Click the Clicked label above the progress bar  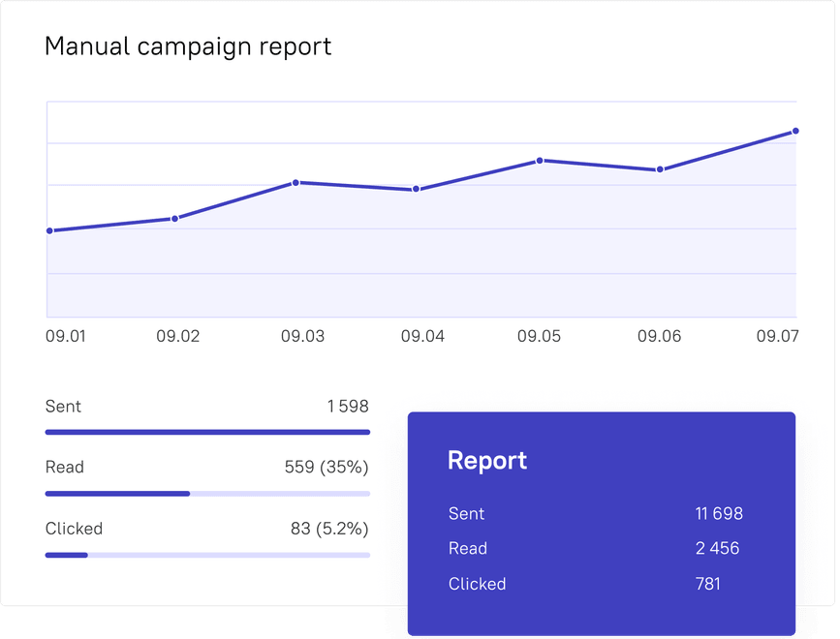pos(74,529)
